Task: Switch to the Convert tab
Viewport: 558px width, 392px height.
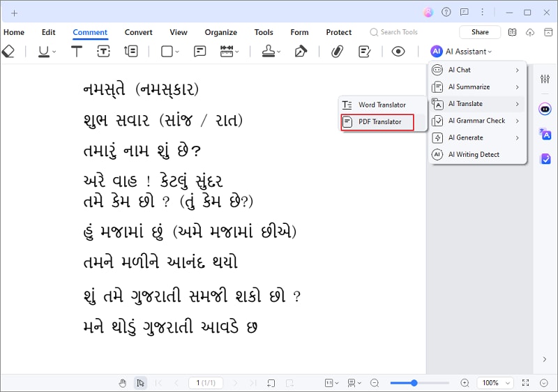Action: tap(138, 32)
